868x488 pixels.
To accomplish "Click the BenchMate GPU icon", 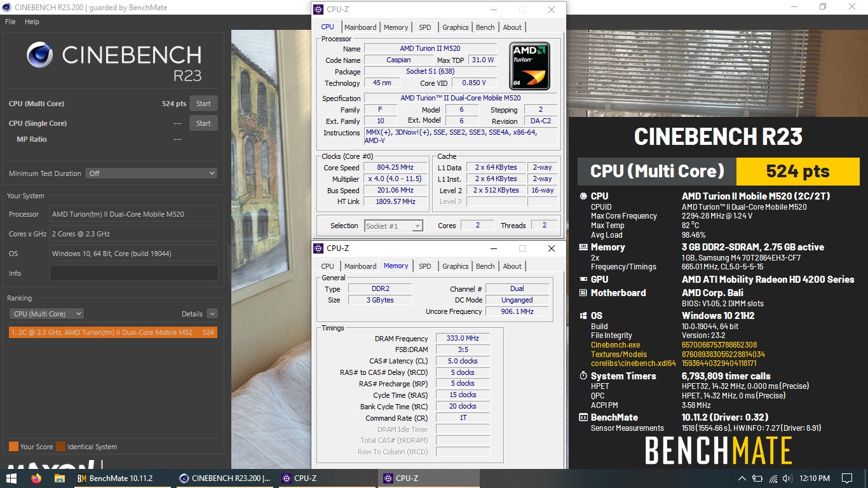I will click(x=583, y=280).
